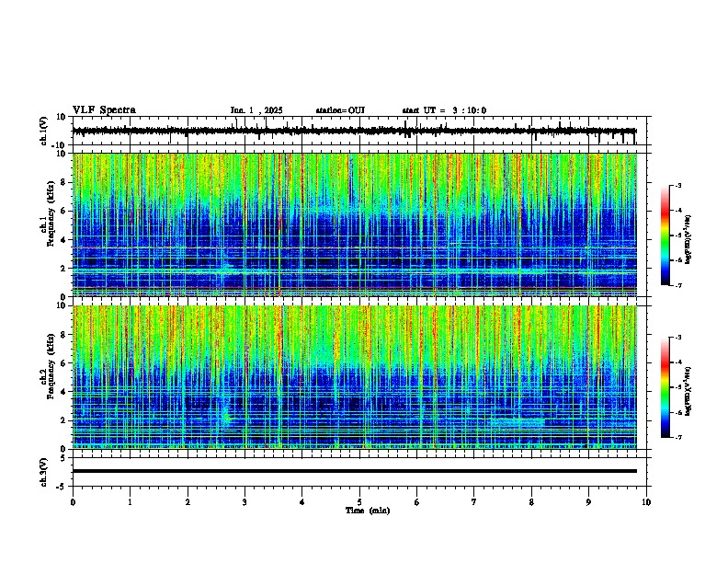Click the "0" time axis tick label
The height and width of the screenshot is (563, 728).
click(x=73, y=502)
